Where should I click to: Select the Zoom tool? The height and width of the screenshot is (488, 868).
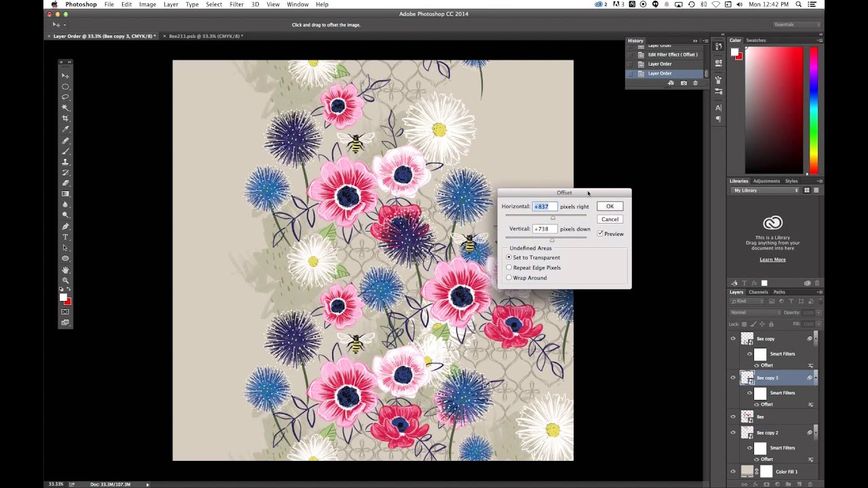coord(66,281)
